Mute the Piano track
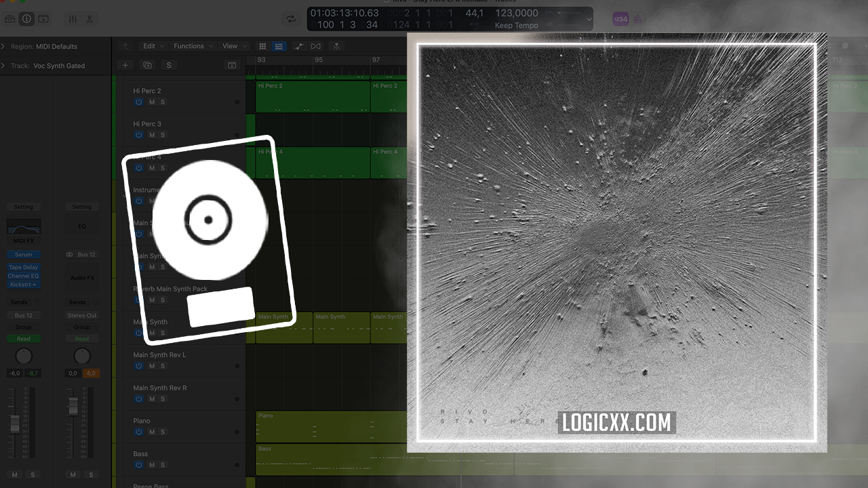The width and height of the screenshot is (868, 488). [152, 432]
